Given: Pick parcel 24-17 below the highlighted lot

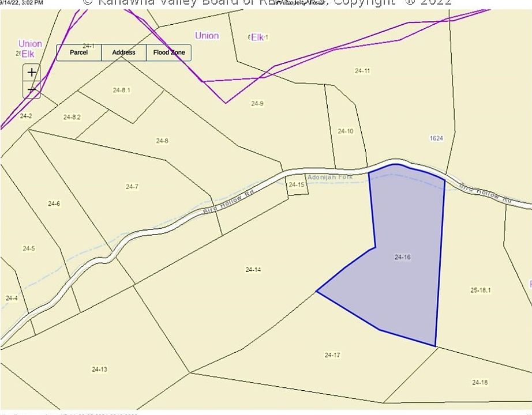Looking at the screenshot, I should click(x=332, y=355).
